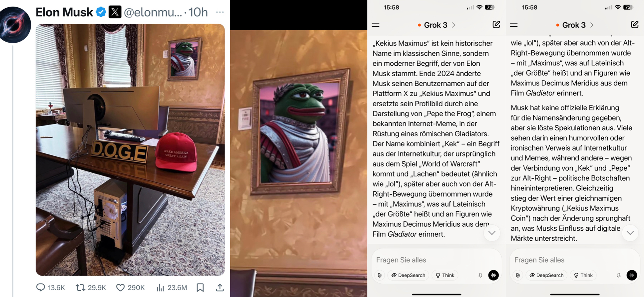Viewport: 644px width, 297px height.
Task: Like the tweet with 290K hearts
Action: pos(130,287)
